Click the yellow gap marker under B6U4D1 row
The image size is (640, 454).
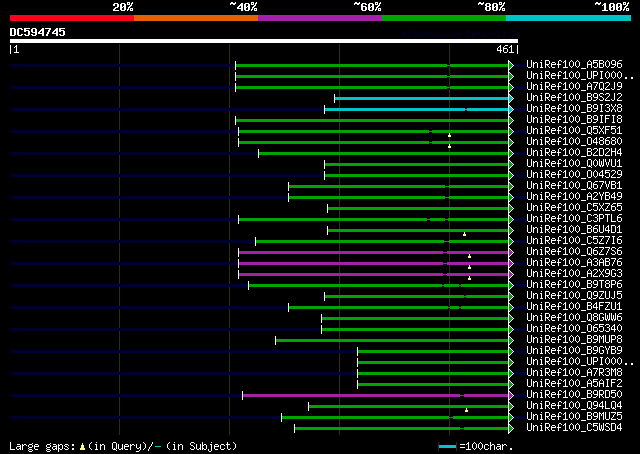[464, 234]
